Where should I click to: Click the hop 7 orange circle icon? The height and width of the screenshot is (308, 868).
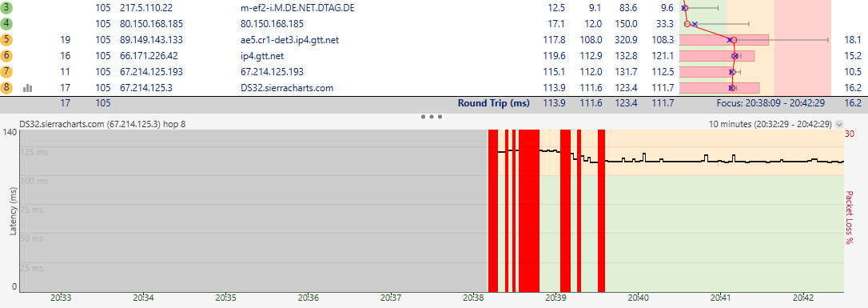point(6,71)
